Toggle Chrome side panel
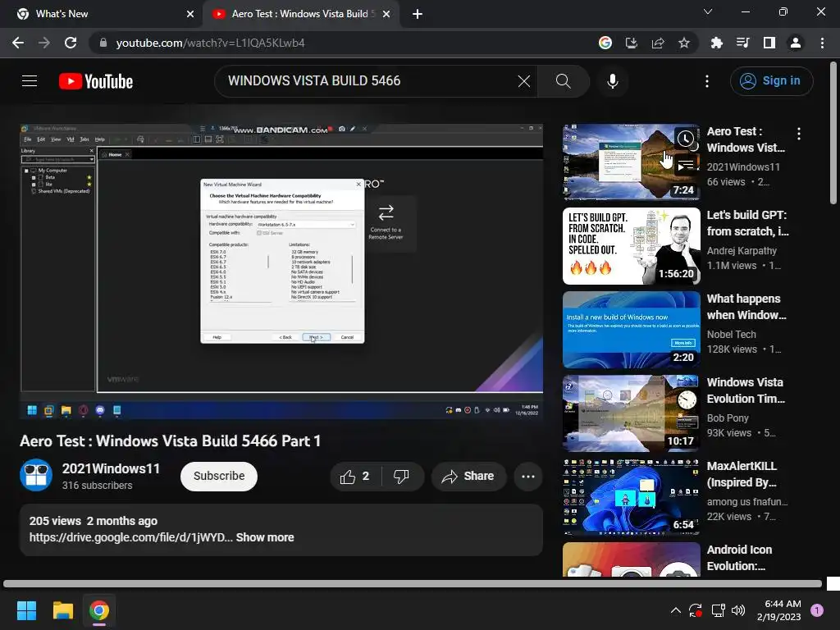This screenshot has width=840, height=630. (769, 43)
